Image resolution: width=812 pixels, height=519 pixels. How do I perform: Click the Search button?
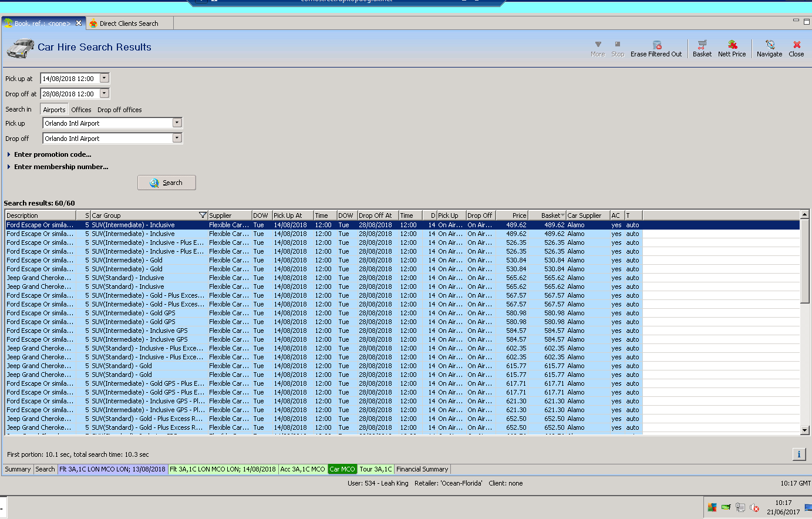[x=167, y=183]
